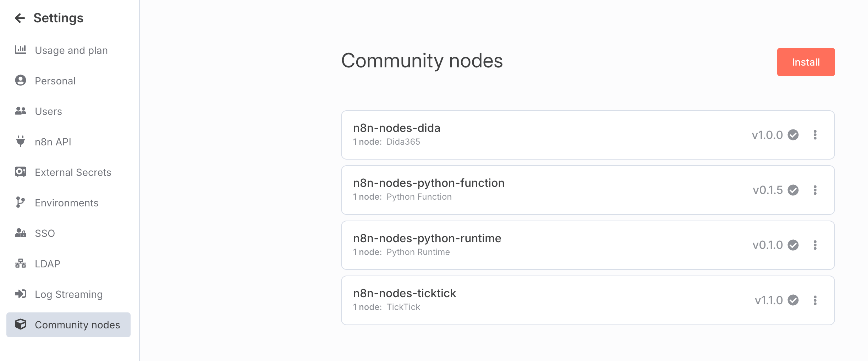Click the External Secrets vault icon
868x361 pixels.
click(21, 172)
